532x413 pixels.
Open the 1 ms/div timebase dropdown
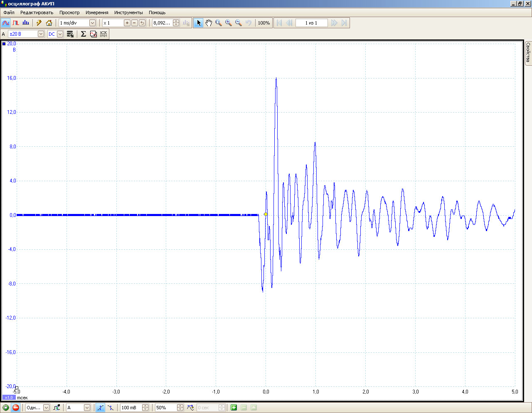coord(92,23)
